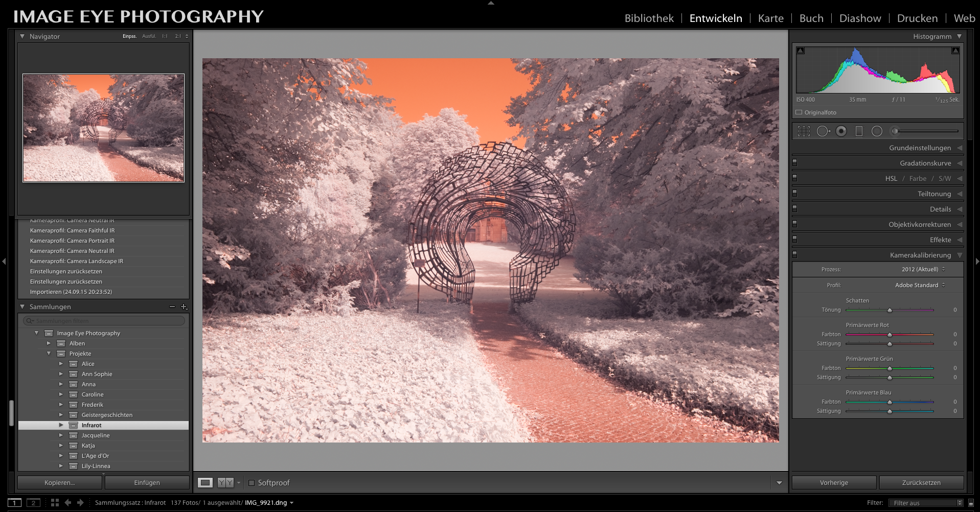Click the Vorherige button
The width and height of the screenshot is (980, 512).
click(834, 482)
